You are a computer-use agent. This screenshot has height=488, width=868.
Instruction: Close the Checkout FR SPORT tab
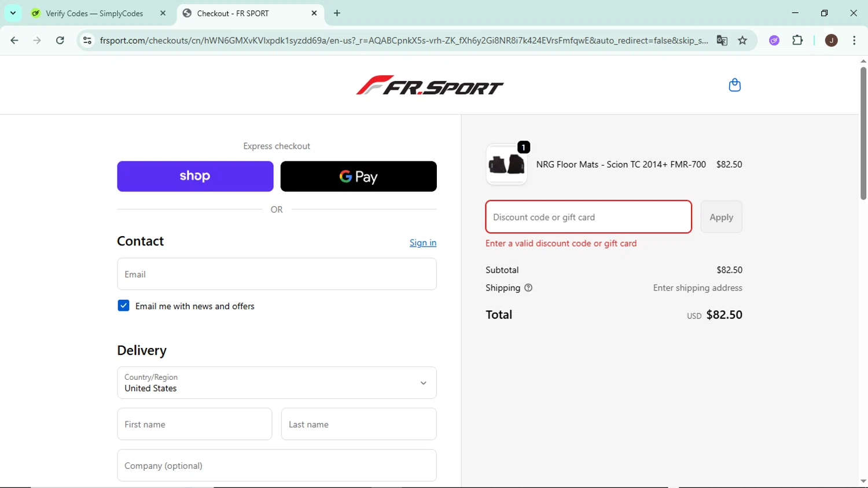point(314,13)
